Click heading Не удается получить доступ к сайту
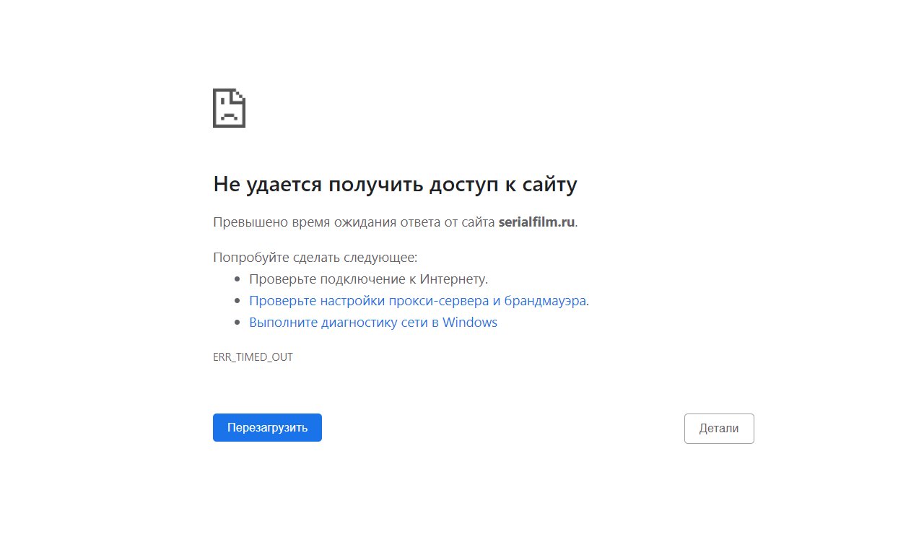The width and height of the screenshot is (924, 560). 395,185
